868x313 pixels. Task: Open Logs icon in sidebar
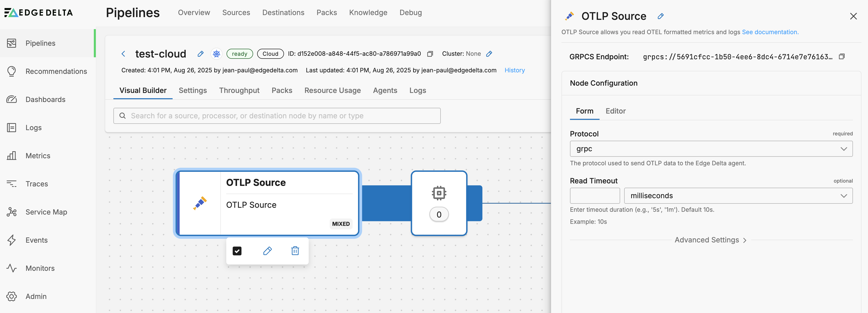tap(12, 128)
